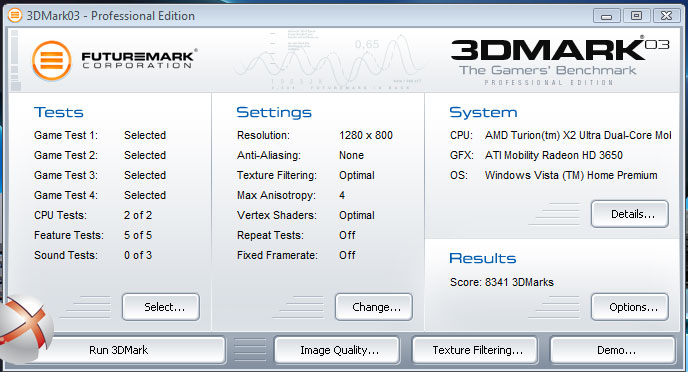Click the Fixed Framerate 'Off' value
The width and height of the screenshot is (688, 372).
pyautogui.click(x=347, y=255)
